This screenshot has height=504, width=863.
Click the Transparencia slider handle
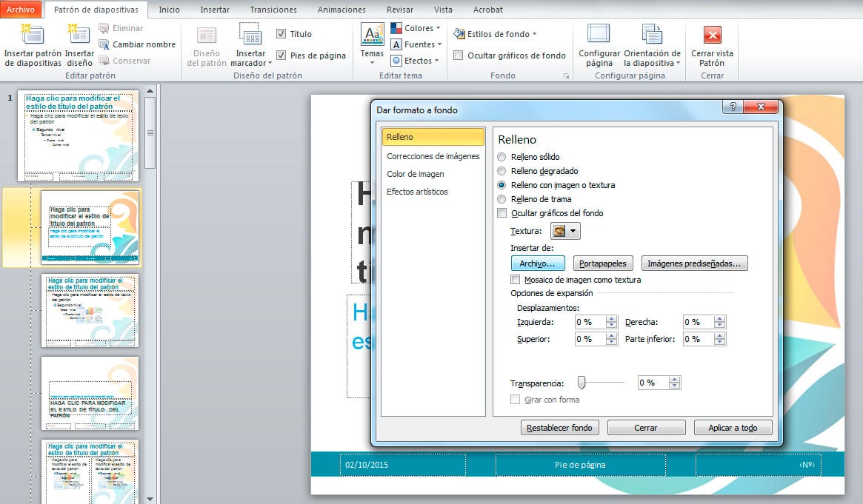[582, 383]
